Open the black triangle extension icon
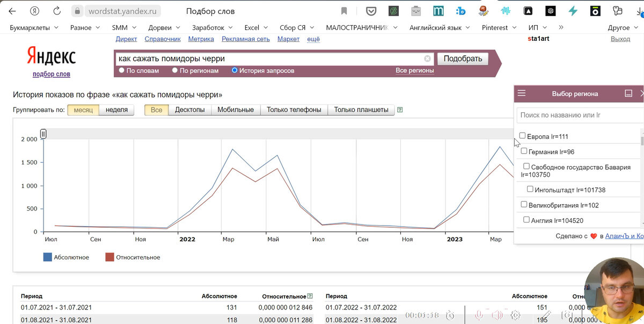The width and height of the screenshot is (644, 324). coord(528,11)
